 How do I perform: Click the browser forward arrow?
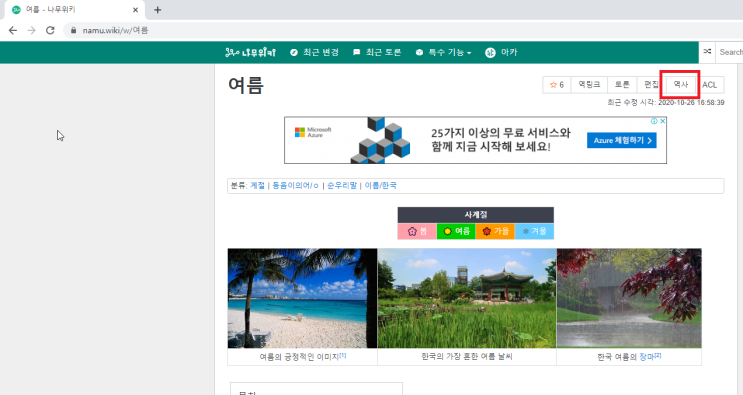click(x=31, y=30)
